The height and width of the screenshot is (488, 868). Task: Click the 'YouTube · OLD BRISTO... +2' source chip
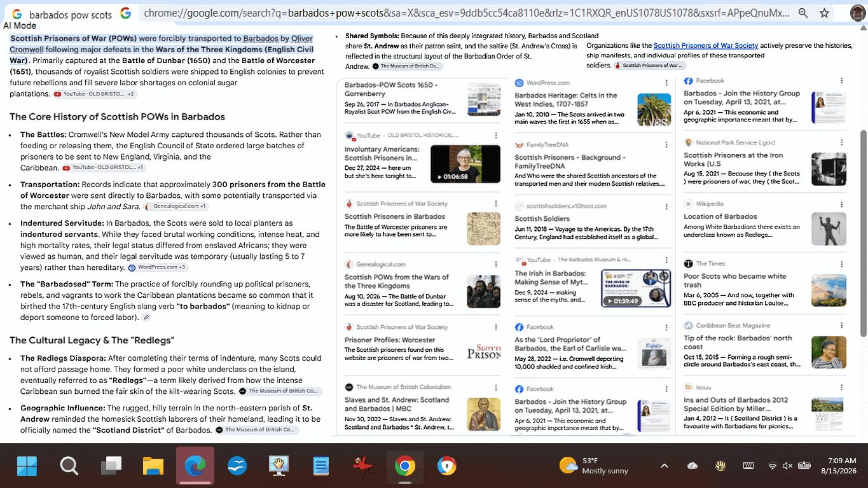coord(95,94)
